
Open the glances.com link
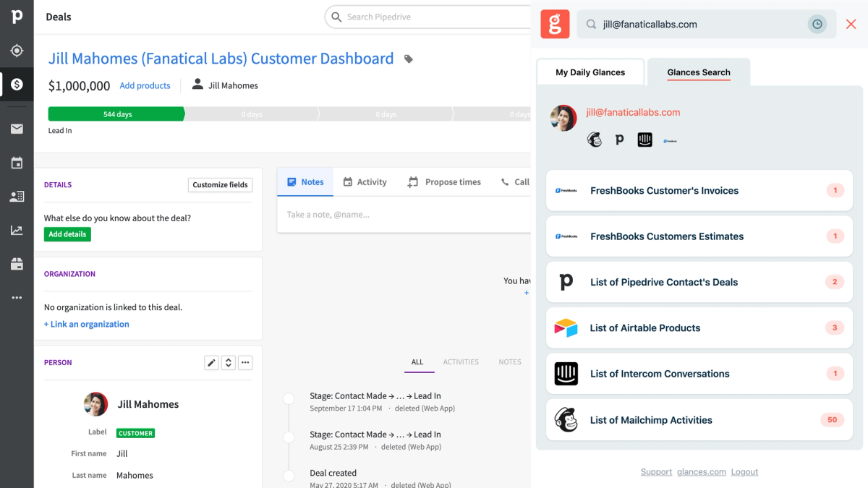(x=702, y=472)
